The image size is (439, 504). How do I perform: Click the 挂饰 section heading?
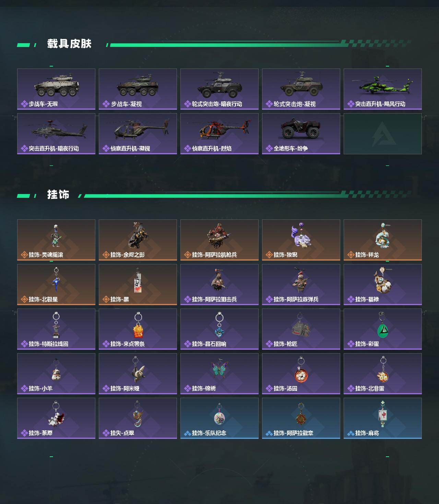point(58,195)
